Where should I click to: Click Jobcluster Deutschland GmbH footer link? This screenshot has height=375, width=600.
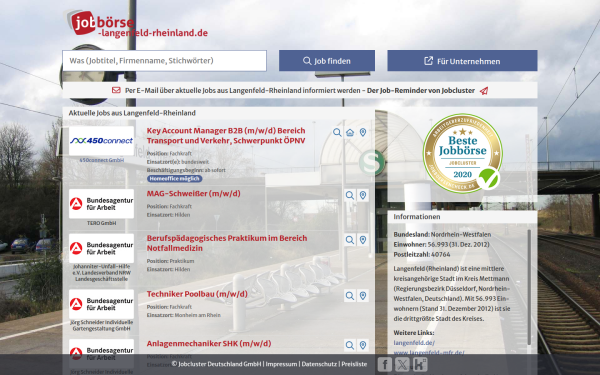(x=220, y=364)
